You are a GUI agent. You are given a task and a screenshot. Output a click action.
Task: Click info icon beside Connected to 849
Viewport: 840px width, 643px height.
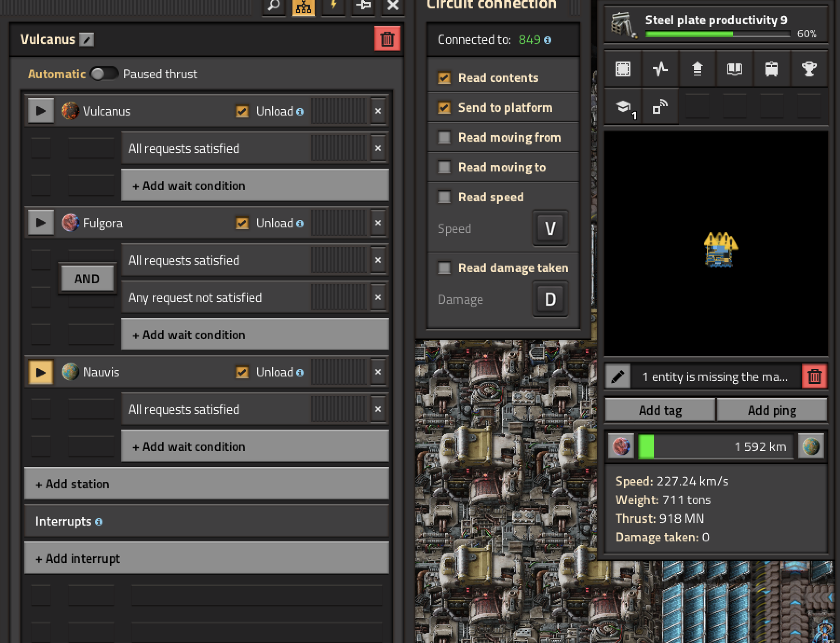pyautogui.click(x=548, y=40)
